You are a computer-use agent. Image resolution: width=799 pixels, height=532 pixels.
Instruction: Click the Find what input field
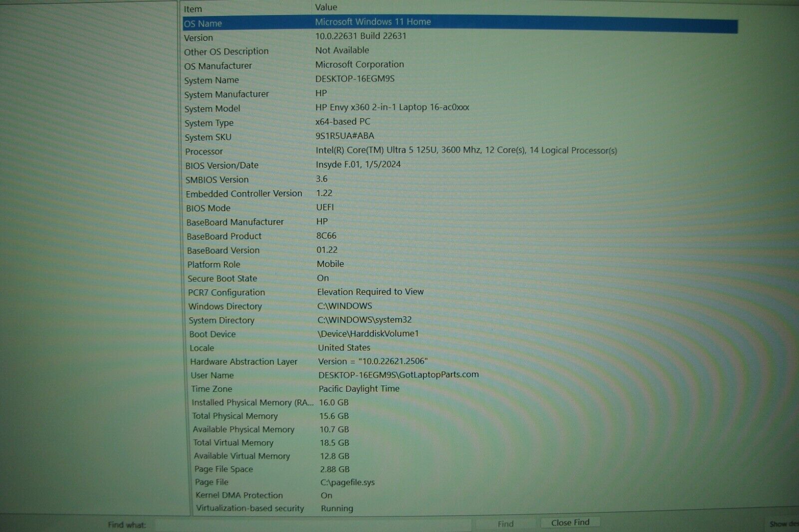(313, 525)
